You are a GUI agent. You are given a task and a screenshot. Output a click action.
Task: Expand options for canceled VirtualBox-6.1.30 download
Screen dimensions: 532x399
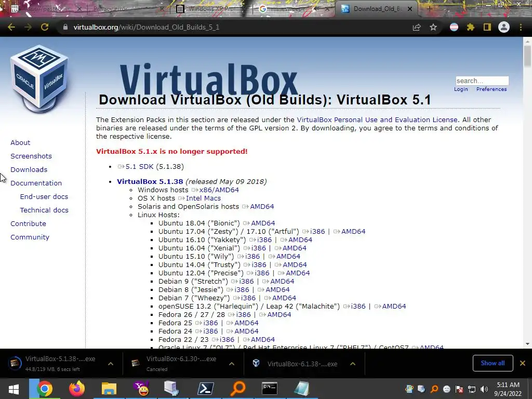pos(232,364)
